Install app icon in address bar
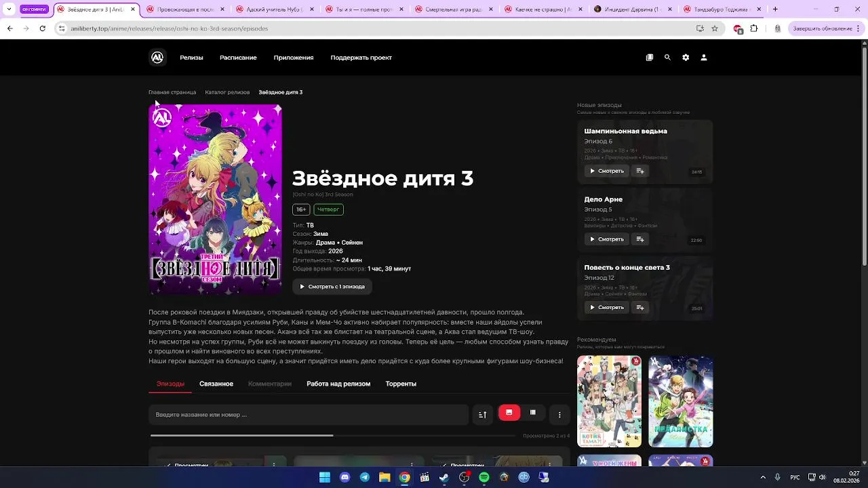Image resolution: width=868 pixels, height=488 pixels. point(700,28)
